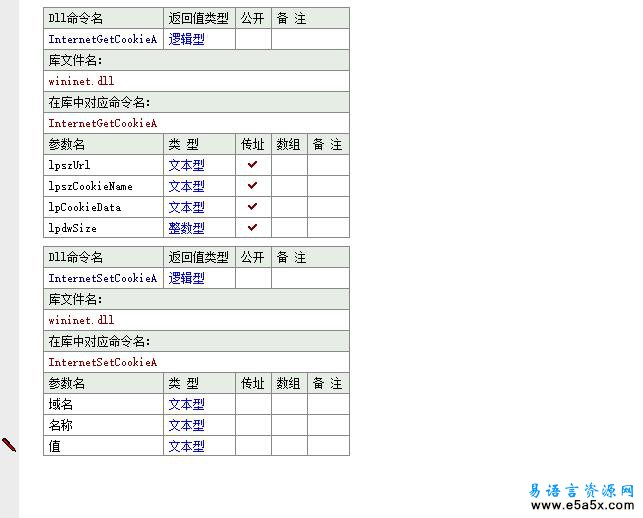Click the 备注 cell for 值 parameter
The height and width of the screenshot is (518, 643).
click(328, 446)
